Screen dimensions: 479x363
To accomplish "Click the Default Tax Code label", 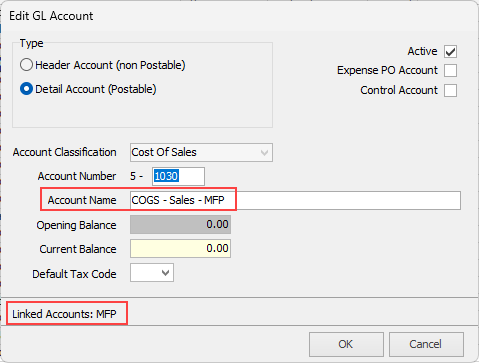I will [74, 274].
